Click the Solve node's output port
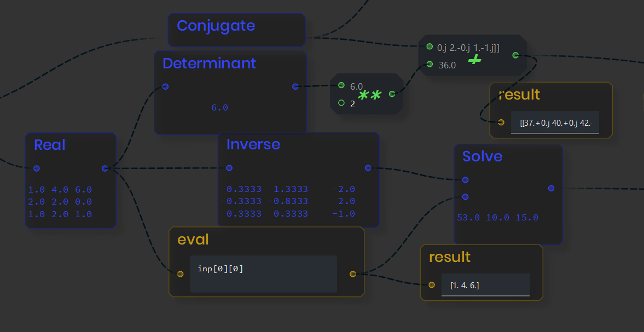644x332 pixels. point(551,188)
